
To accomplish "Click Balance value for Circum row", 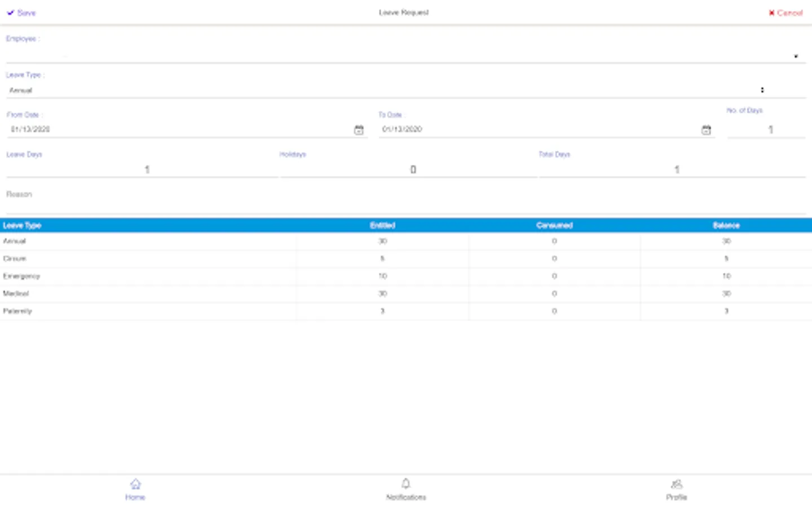I will coord(726,259).
